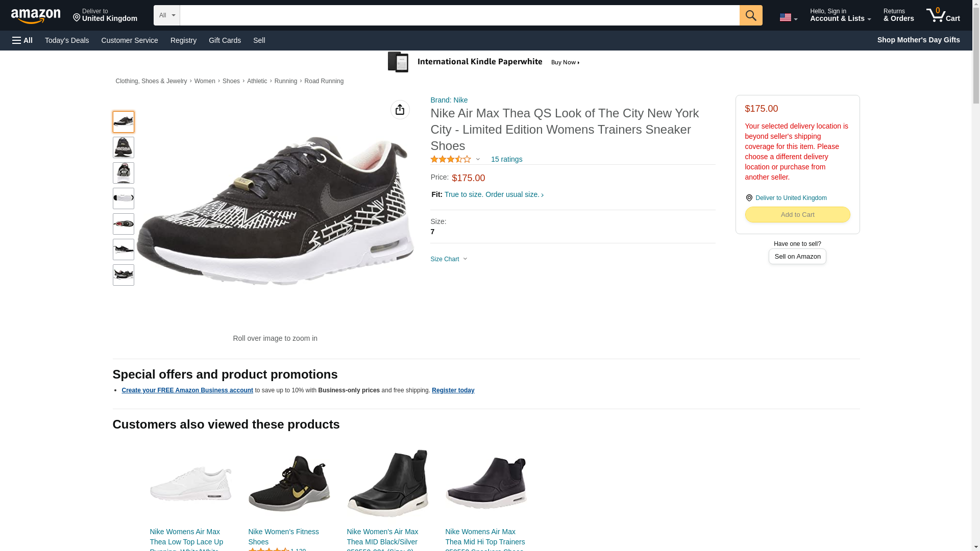Viewport: 980px width, 551px height.
Task: Click in the search input field
Action: pos(459,15)
